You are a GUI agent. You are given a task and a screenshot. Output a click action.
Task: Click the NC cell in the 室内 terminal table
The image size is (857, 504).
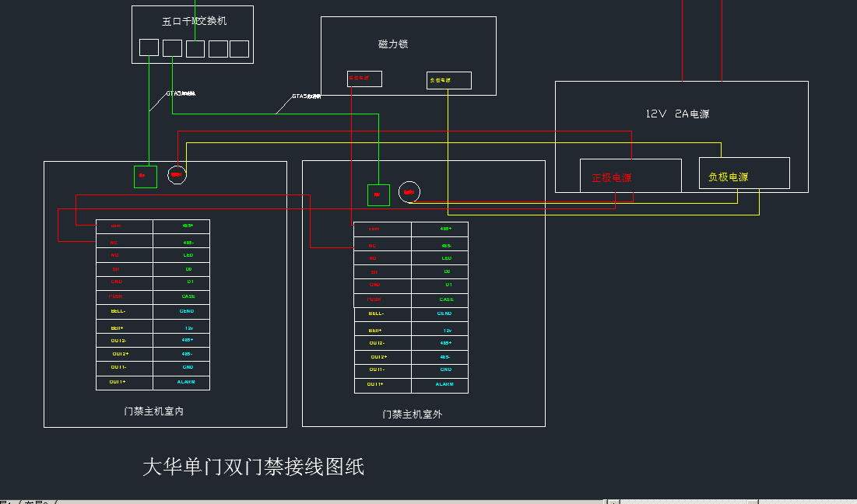click(124, 240)
